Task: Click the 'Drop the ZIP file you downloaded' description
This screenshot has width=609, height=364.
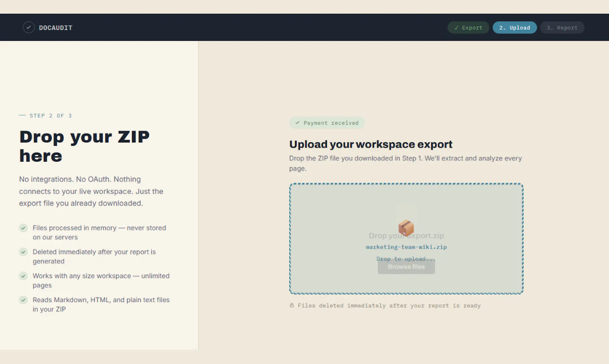Action: click(x=405, y=163)
